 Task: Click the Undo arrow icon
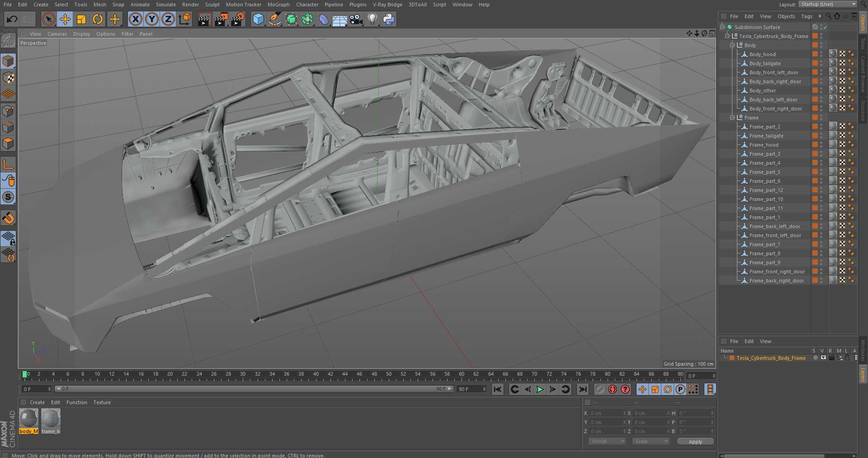pyautogui.click(x=12, y=19)
